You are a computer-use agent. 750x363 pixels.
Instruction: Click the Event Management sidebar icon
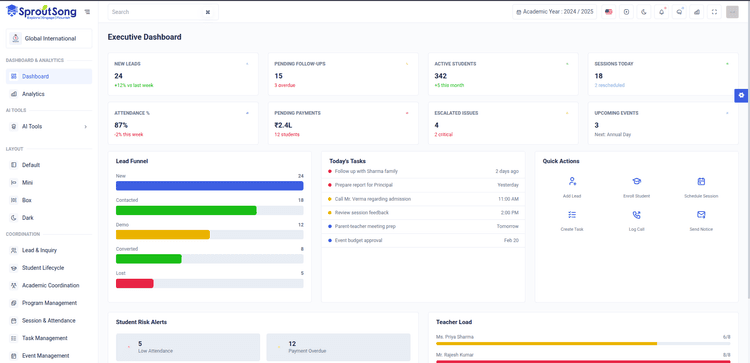click(13, 356)
